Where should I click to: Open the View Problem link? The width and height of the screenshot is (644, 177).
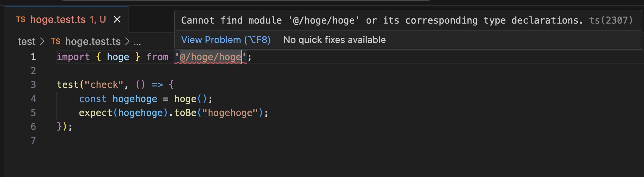[226, 40]
